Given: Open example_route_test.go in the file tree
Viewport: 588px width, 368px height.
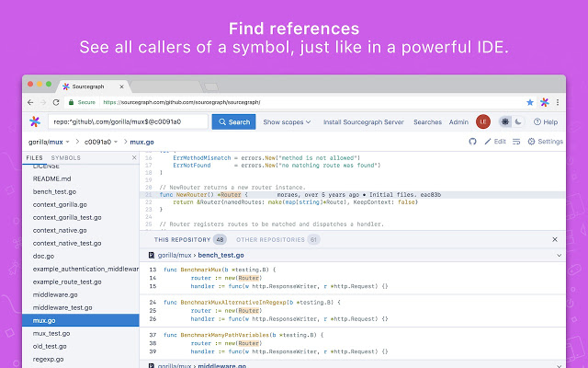Looking at the screenshot, I should point(67,282).
